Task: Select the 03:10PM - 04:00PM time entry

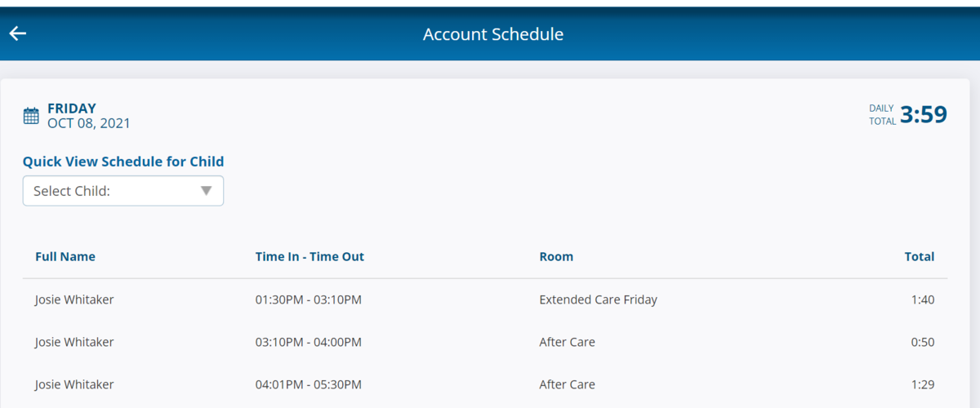Action: point(308,342)
